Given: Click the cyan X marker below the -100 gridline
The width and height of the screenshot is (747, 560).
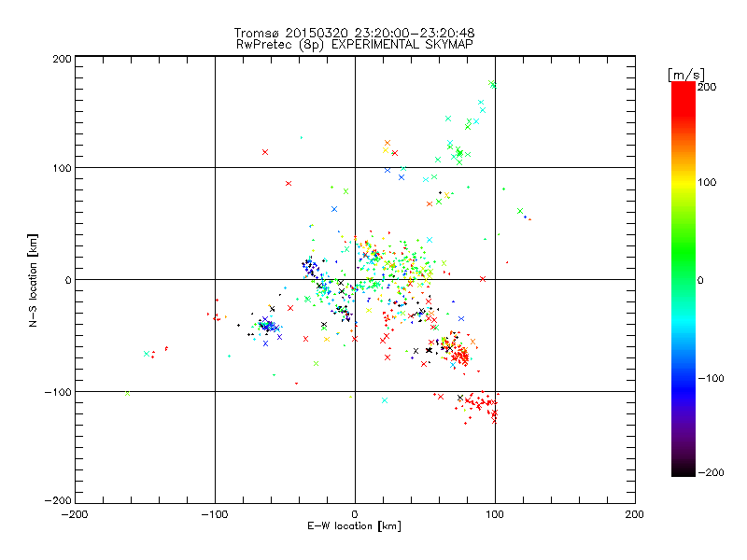Looking at the screenshot, I should 385,400.
